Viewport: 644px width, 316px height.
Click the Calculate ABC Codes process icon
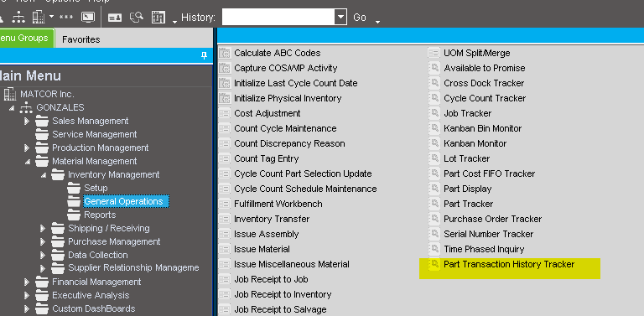(x=225, y=53)
